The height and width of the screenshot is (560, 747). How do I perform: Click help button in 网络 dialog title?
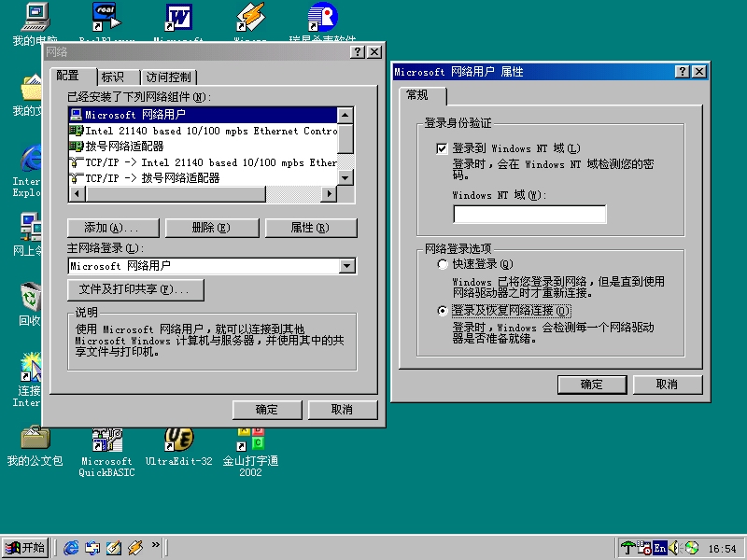358,52
